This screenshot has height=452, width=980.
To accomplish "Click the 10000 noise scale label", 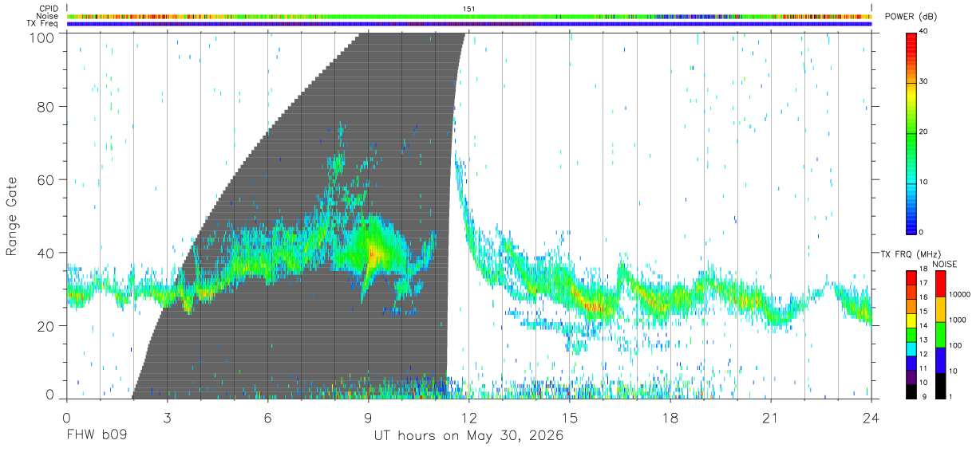I will point(961,295).
